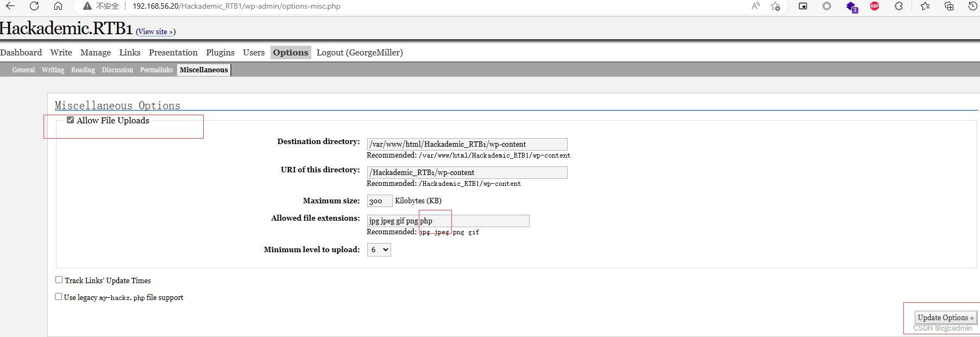Switch to Permalinks options tab
The width and height of the screenshot is (980, 337).
tap(156, 70)
